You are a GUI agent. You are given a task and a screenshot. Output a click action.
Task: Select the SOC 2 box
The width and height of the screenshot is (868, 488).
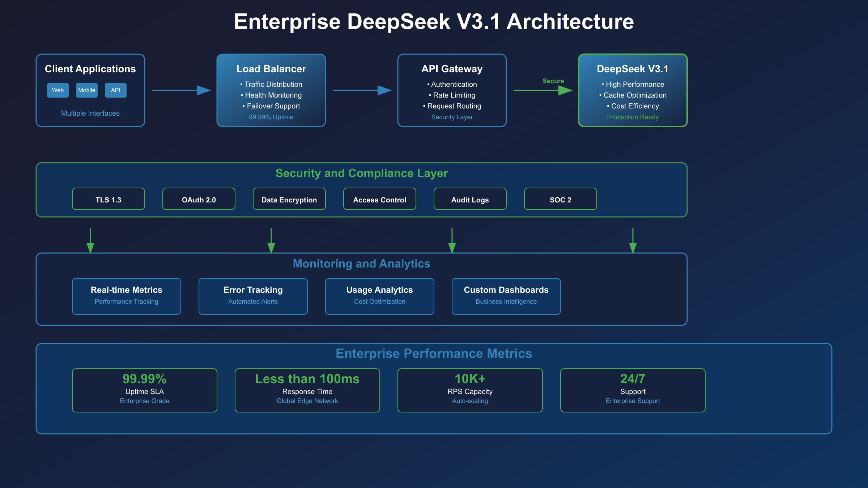[x=561, y=199]
